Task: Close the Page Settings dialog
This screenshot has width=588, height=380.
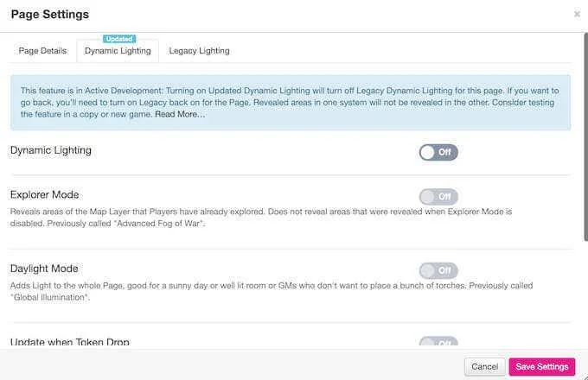Action: tap(577, 14)
